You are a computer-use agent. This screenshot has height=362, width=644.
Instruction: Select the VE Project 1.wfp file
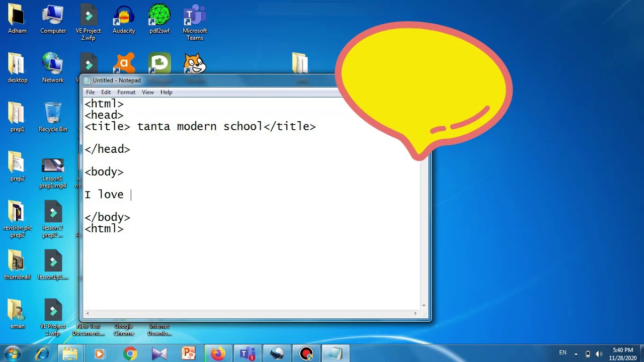click(x=53, y=318)
